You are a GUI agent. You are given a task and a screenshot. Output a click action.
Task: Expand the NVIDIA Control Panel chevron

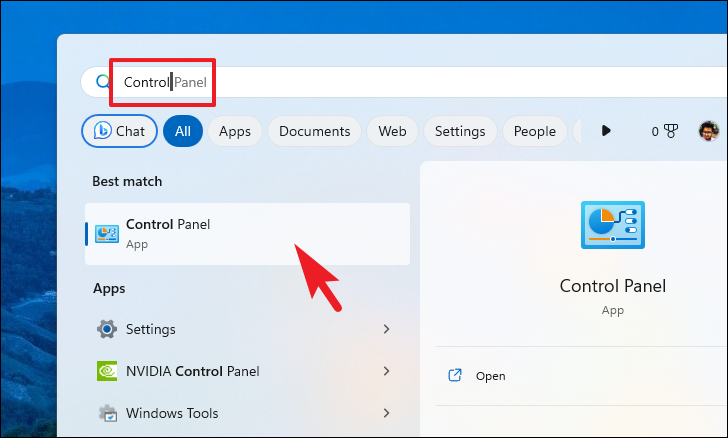[386, 371]
